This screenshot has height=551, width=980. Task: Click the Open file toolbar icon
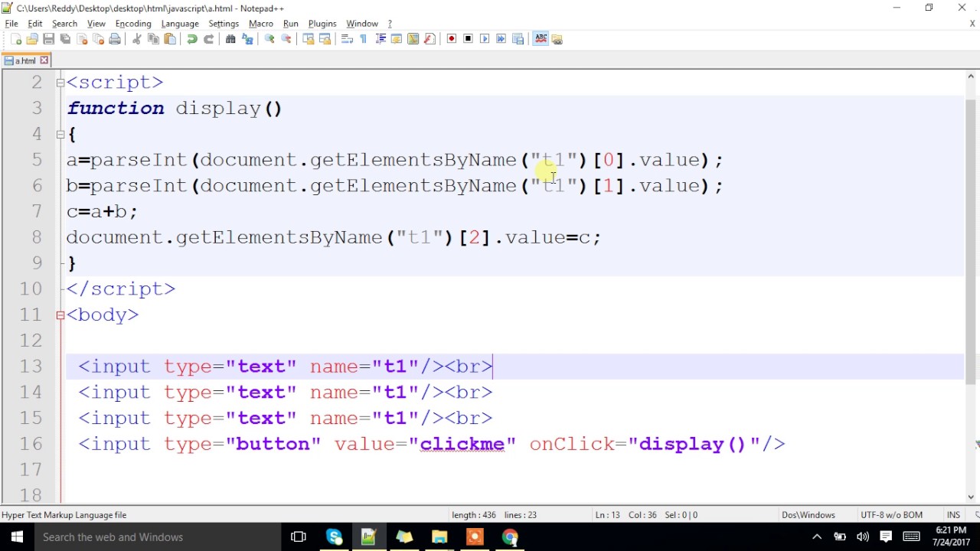click(x=32, y=39)
